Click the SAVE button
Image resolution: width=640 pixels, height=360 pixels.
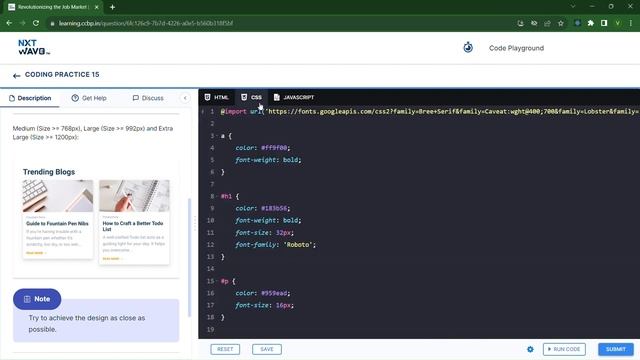pos(267,349)
